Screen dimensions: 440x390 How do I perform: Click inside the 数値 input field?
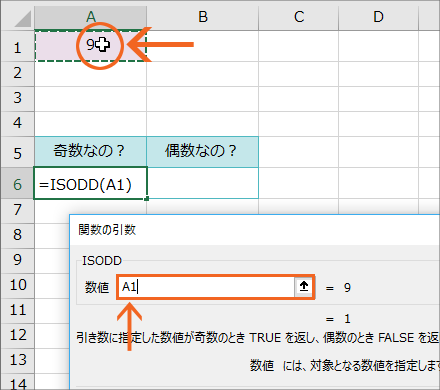[206, 287]
